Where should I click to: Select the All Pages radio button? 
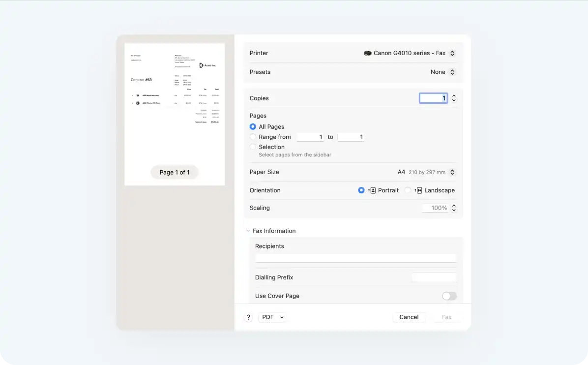point(252,126)
